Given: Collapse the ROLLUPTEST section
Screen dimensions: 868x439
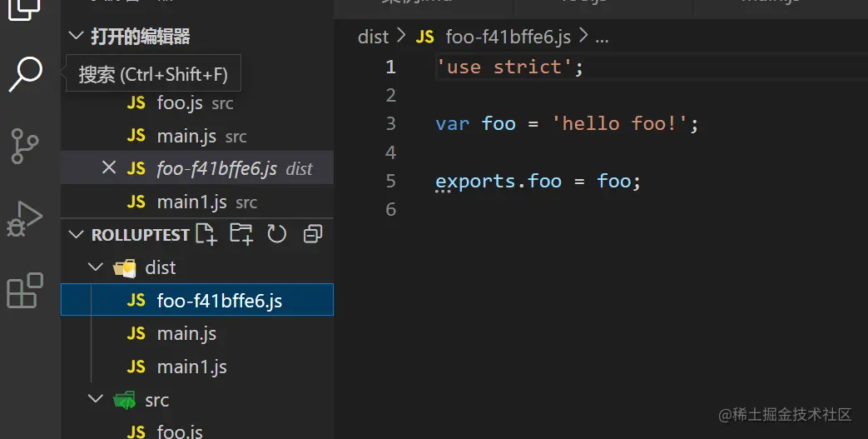Looking at the screenshot, I should (x=77, y=234).
